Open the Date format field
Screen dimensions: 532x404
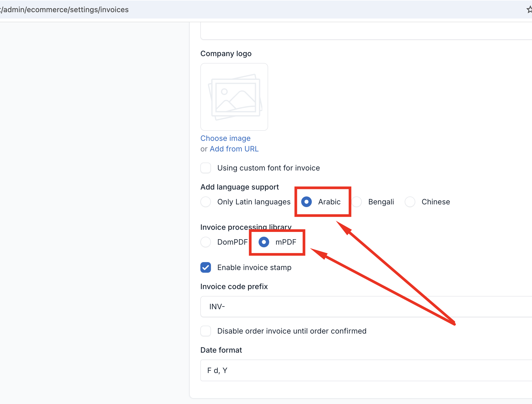(x=366, y=370)
